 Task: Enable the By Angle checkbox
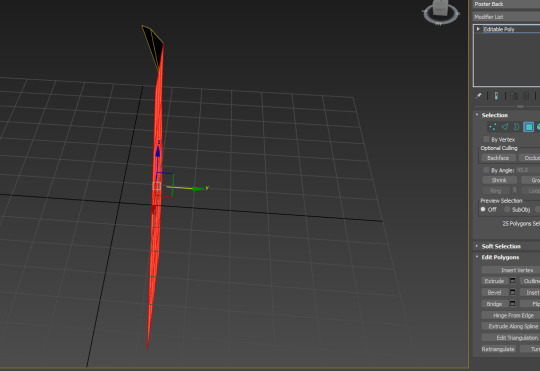pyautogui.click(x=486, y=170)
